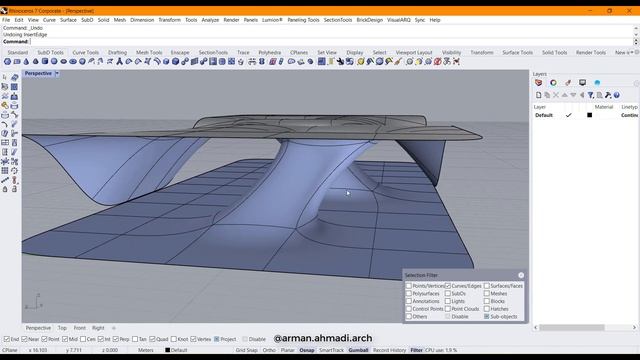Viewport: 640px width, 360px height.
Task: Toggle the Mid osnap checkbox
Action: (x=65, y=339)
